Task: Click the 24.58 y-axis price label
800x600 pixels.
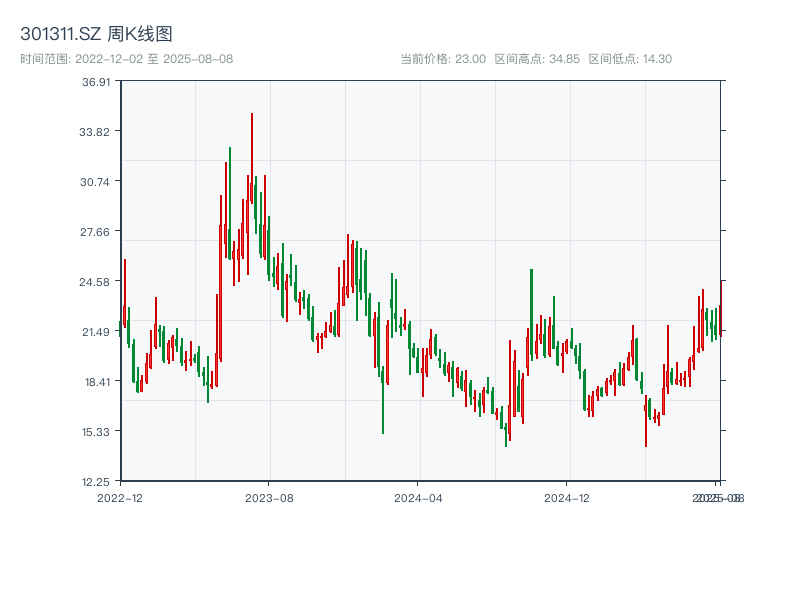Action: click(94, 282)
